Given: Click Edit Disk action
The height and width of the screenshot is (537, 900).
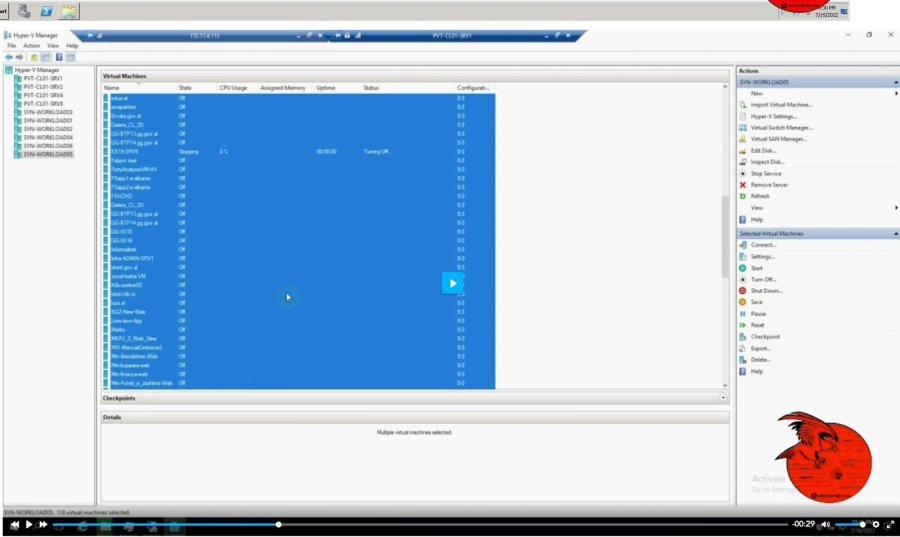Looking at the screenshot, I should point(763,151).
